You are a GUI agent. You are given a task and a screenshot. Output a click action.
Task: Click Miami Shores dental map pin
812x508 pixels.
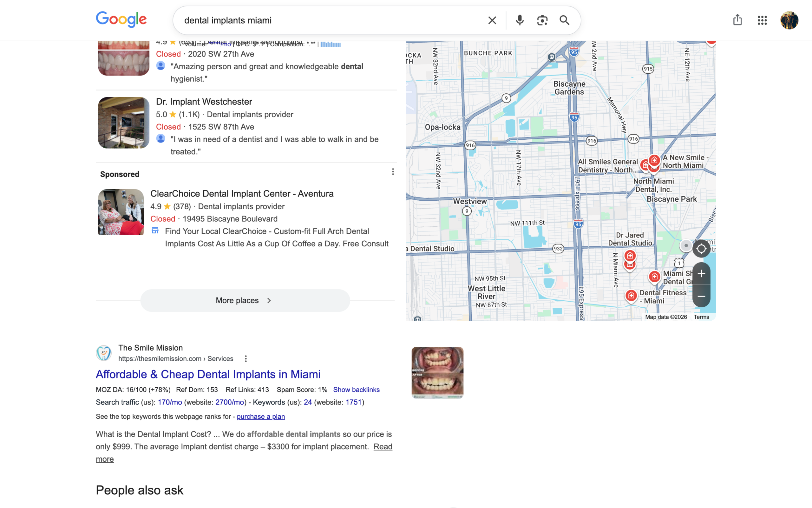(654, 277)
